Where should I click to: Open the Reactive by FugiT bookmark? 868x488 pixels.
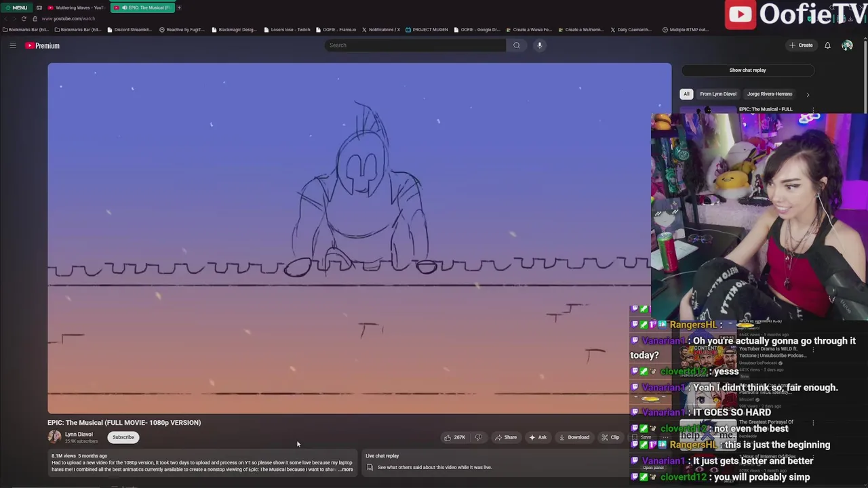point(182,30)
